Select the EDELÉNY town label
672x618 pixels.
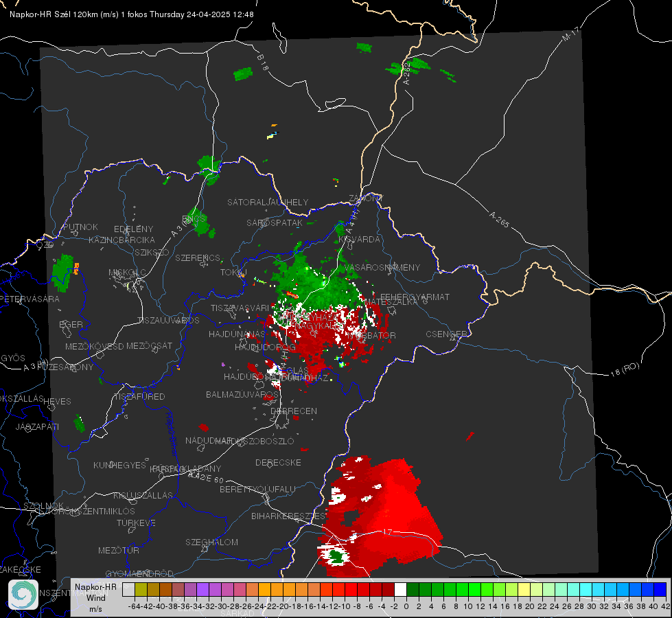click(x=133, y=229)
